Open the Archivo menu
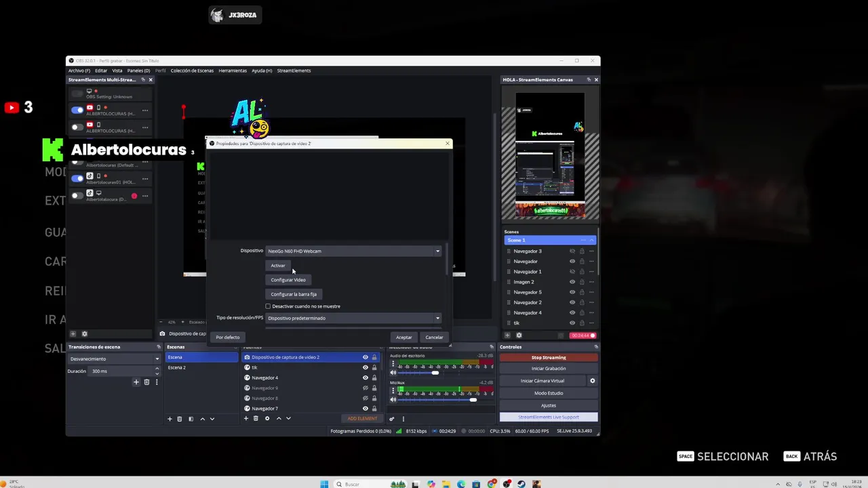The height and width of the screenshot is (488, 868). coord(79,70)
